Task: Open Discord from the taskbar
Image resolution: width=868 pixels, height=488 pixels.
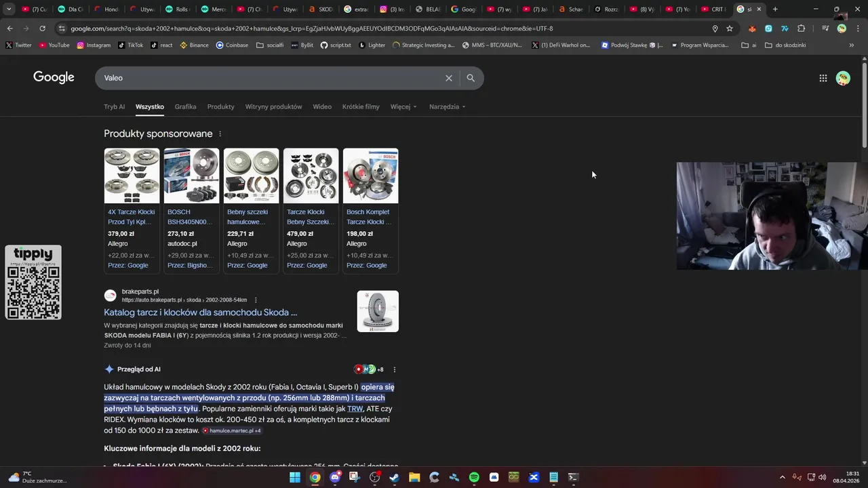Action: [x=335, y=477]
